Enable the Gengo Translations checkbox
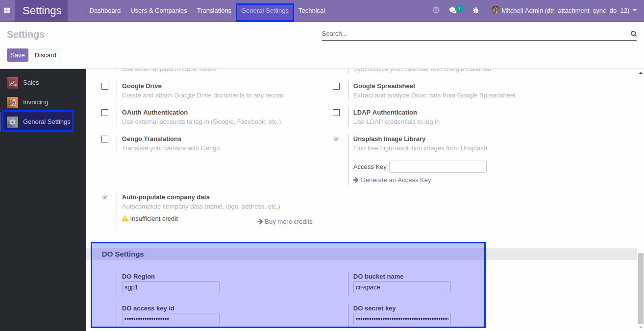 point(105,139)
